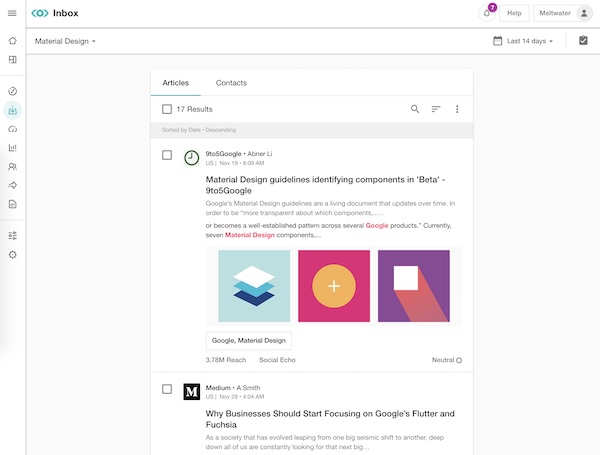The height and width of the screenshot is (455, 600).
Task: Open the notifications bell
Action: pyautogui.click(x=487, y=13)
